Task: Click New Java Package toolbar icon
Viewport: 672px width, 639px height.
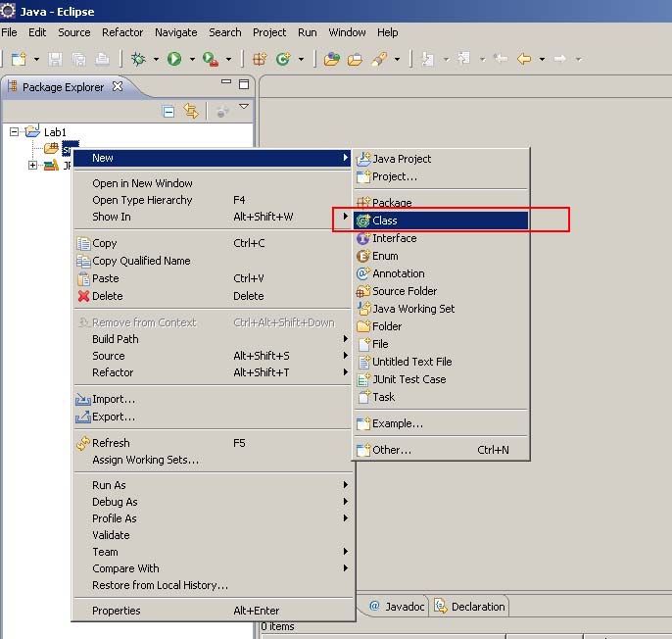Action: (260, 59)
